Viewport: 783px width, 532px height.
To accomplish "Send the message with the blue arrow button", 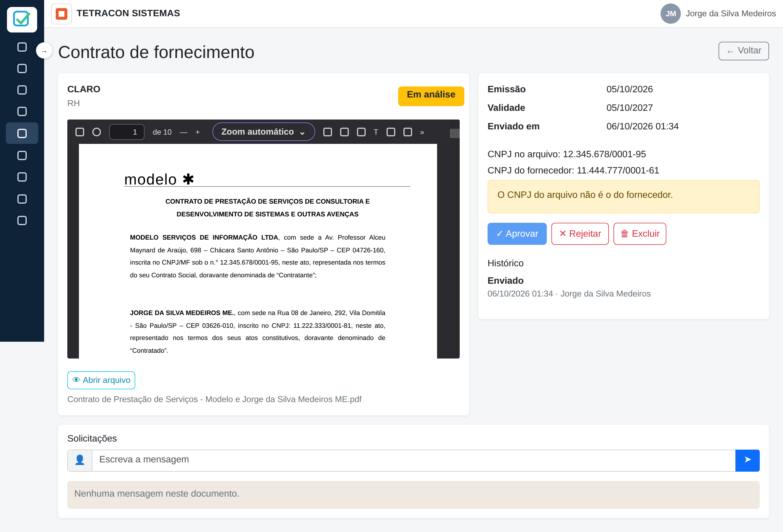I will tap(747, 460).
